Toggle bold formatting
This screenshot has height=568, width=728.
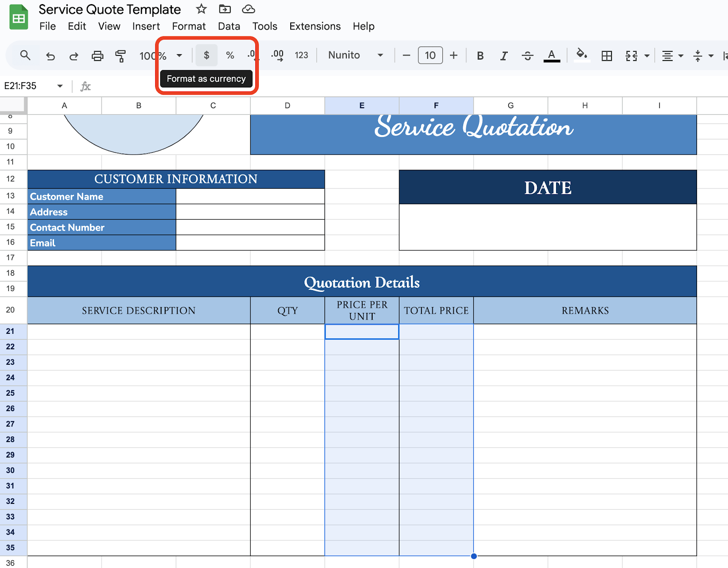point(480,56)
